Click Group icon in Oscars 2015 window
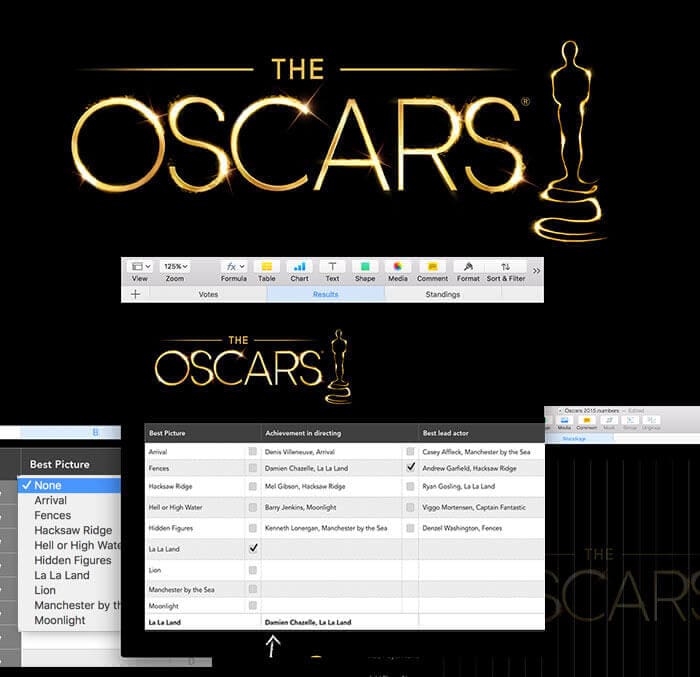Image resolution: width=700 pixels, height=677 pixels. pyautogui.click(x=630, y=420)
